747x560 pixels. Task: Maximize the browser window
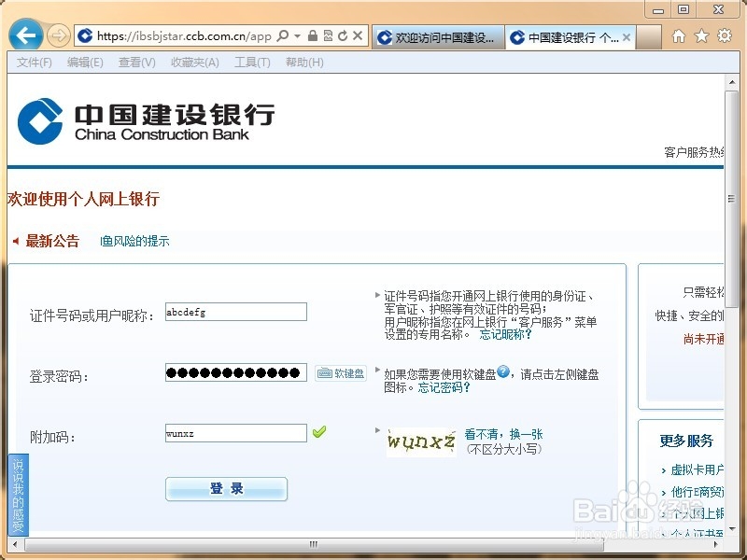[x=684, y=9]
